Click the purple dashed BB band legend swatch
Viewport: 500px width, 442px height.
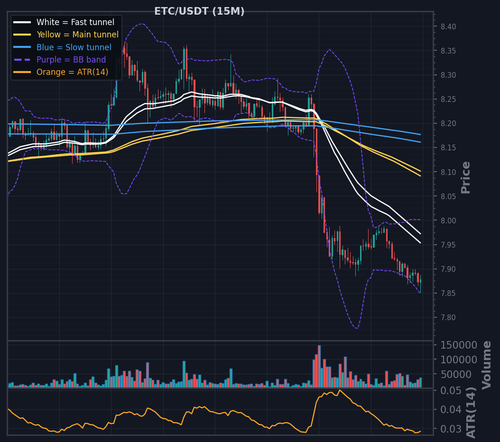(x=22, y=60)
